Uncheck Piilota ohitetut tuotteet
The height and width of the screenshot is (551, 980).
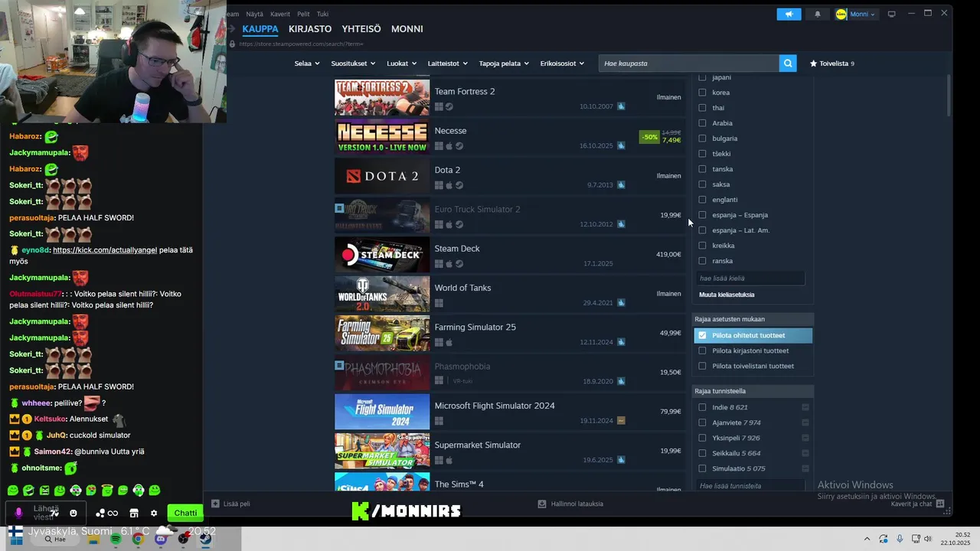702,335
